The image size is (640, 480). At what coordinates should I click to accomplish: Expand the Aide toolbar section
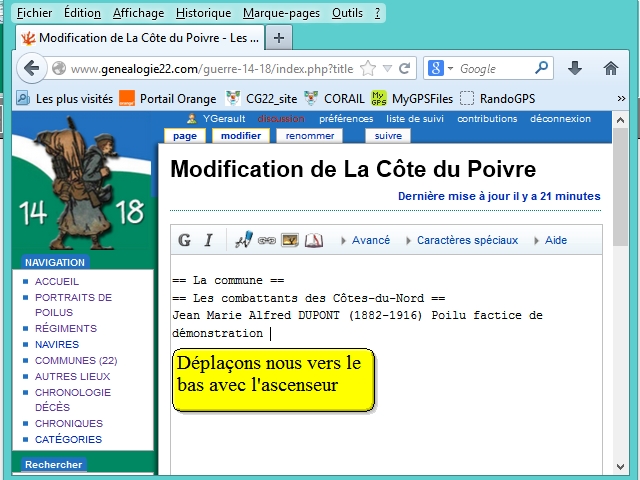coord(550,240)
